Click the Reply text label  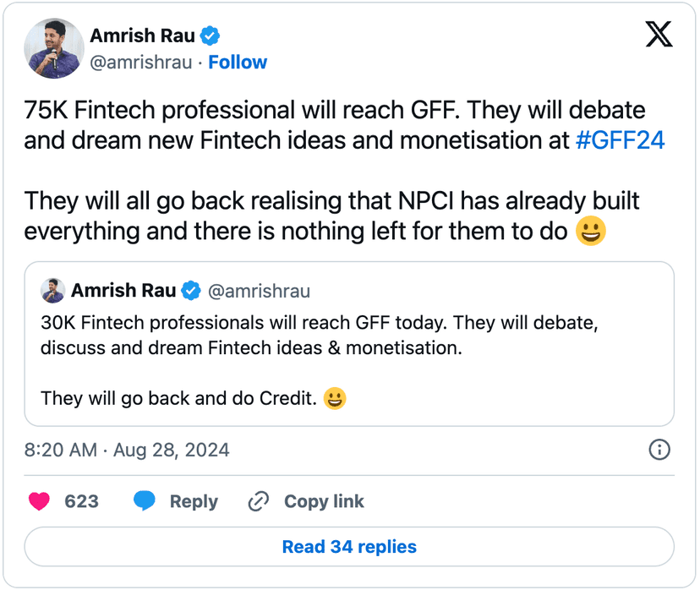click(194, 501)
